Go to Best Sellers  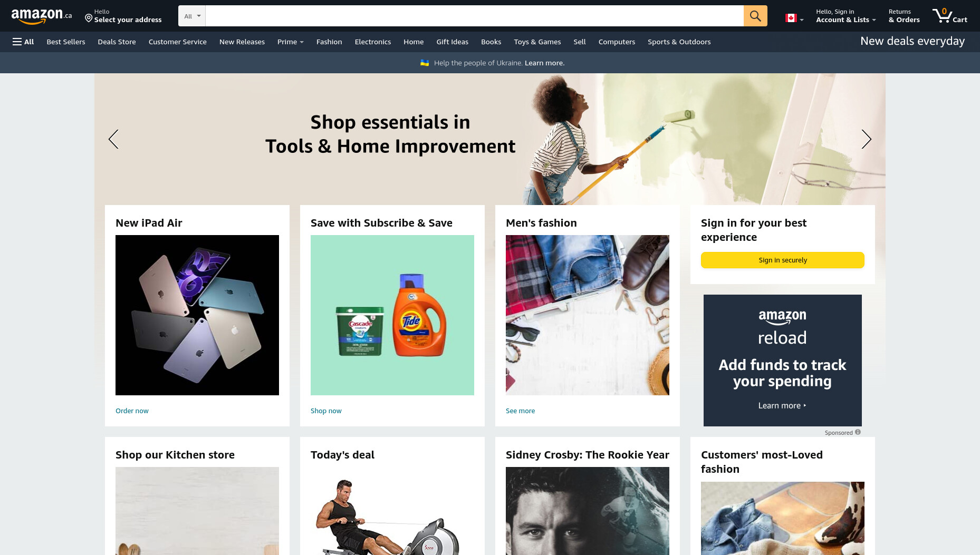coord(66,42)
